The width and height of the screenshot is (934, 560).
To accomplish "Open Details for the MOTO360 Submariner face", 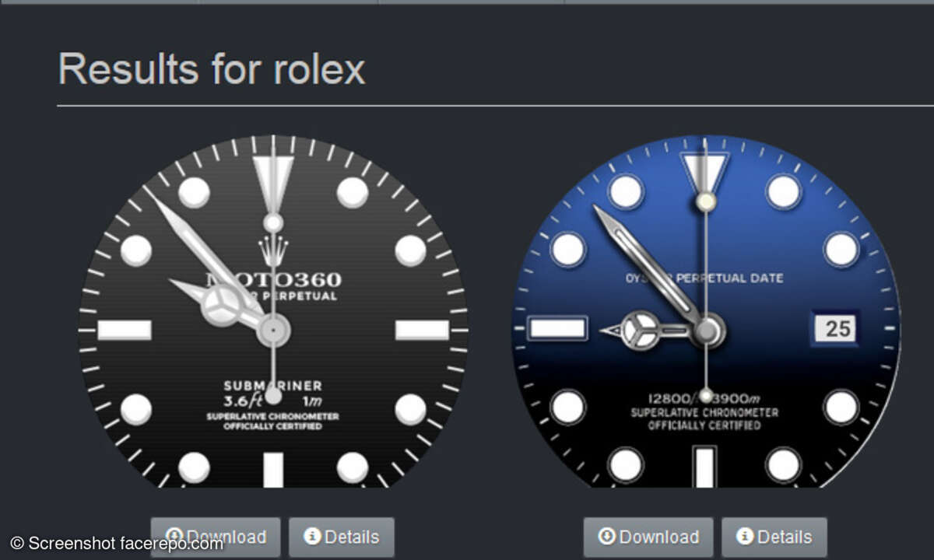I will 342,537.
